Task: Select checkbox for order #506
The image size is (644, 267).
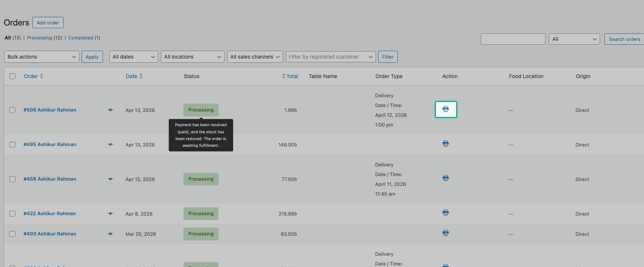Action: click(x=12, y=110)
